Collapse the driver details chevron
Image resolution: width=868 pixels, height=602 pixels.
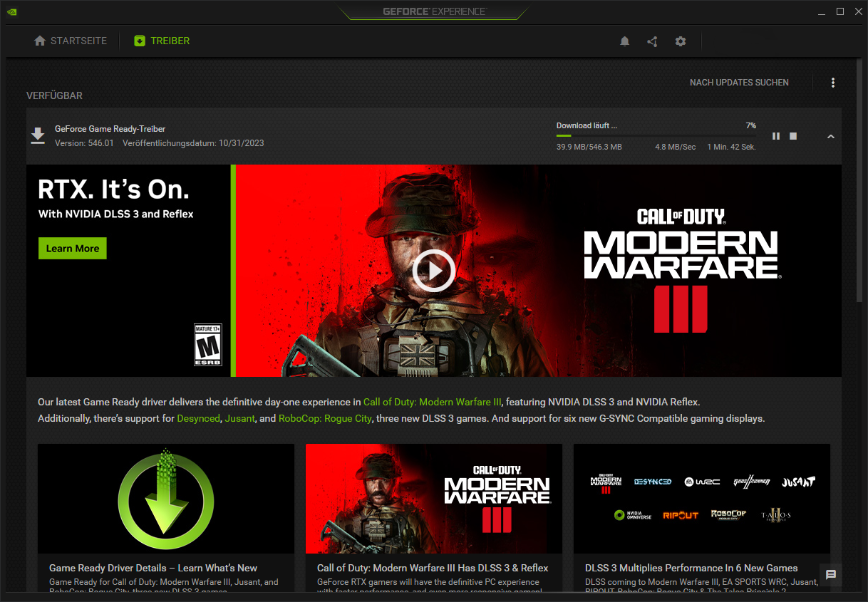(x=830, y=137)
